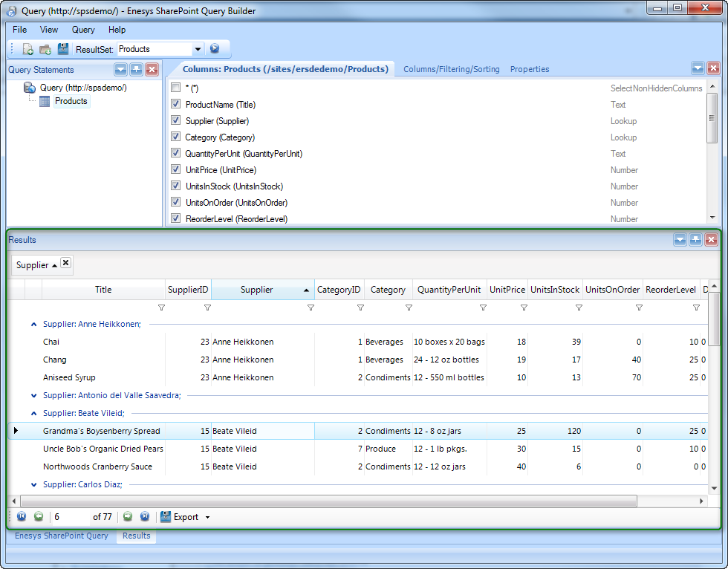728x569 pixels.
Task: Open the Export dropdown arrow
Action: [208, 518]
